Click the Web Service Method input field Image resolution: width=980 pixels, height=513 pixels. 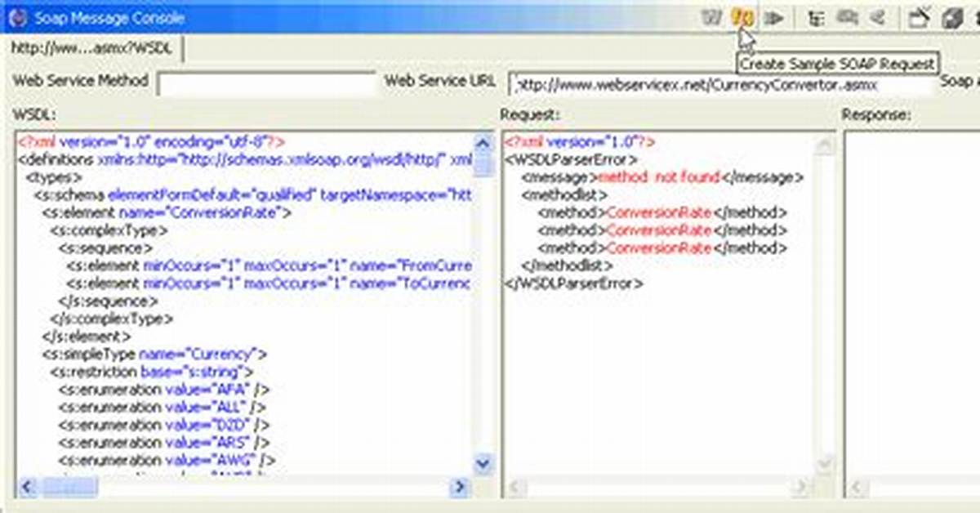pyautogui.click(x=266, y=84)
